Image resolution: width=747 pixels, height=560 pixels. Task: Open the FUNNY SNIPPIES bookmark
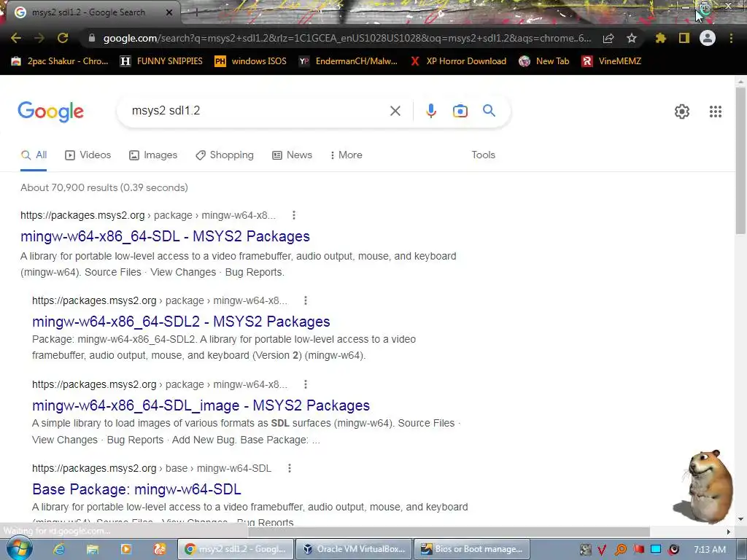tap(161, 61)
